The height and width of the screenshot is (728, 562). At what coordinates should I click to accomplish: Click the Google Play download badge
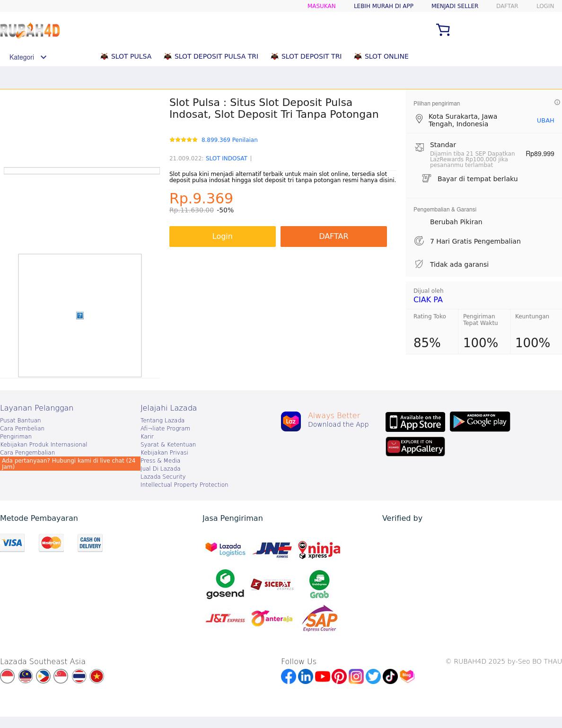pyautogui.click(x=480, y=421)
